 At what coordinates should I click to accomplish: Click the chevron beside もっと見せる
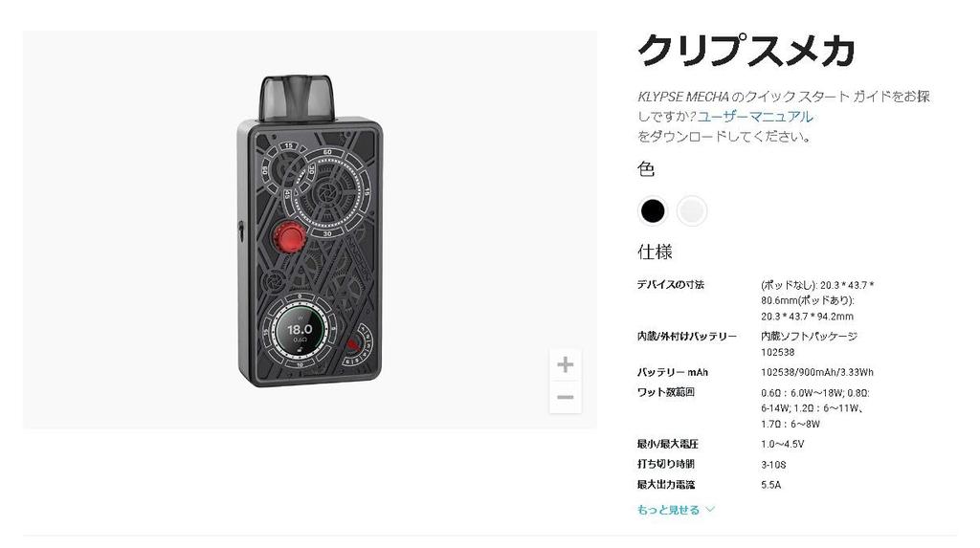pos(710,509)
